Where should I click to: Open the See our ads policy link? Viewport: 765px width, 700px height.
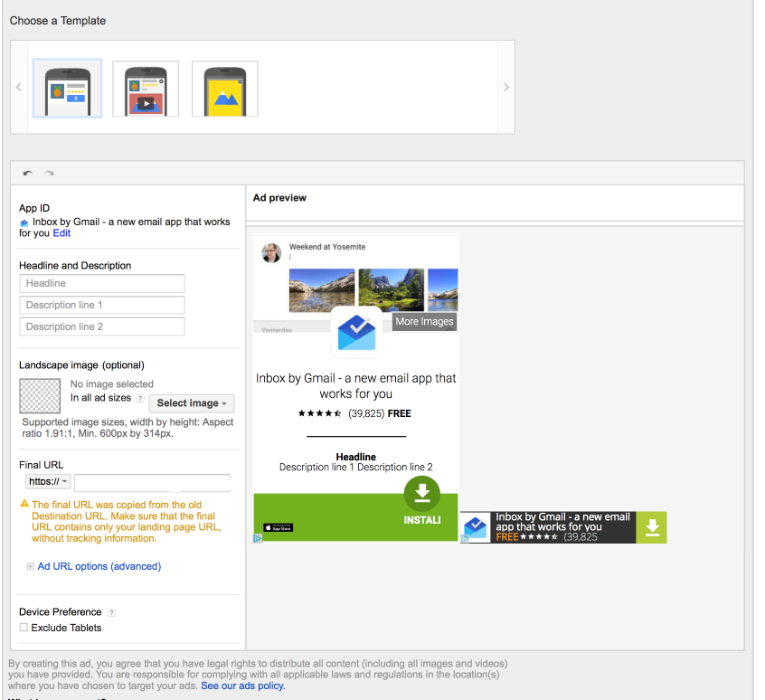pyautogui.click(x=242, y=686)
